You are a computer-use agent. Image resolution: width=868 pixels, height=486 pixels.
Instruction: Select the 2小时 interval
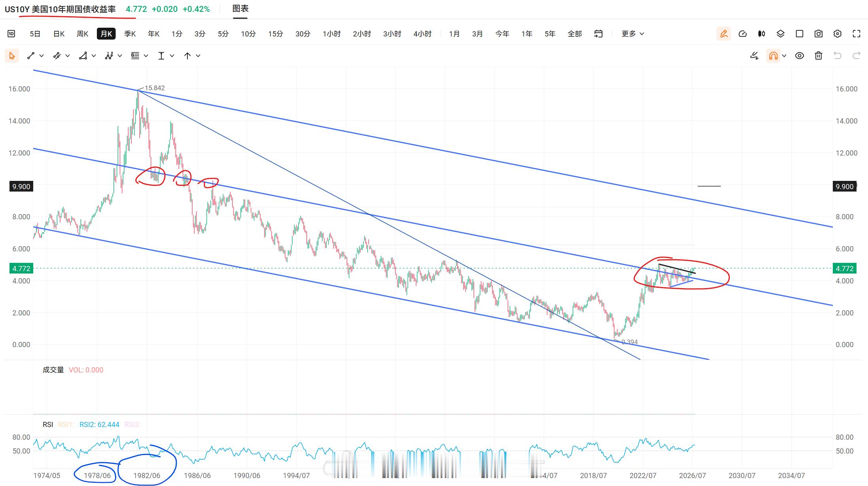362,34
